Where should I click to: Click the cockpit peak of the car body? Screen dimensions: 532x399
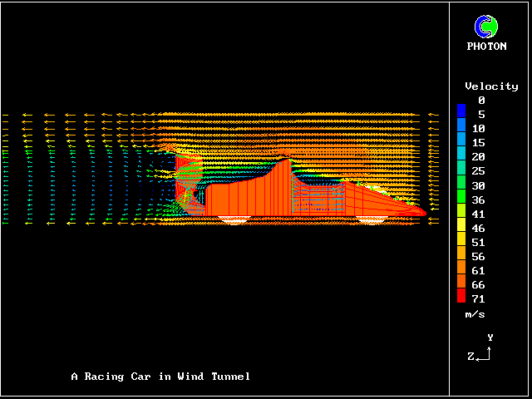285,160
